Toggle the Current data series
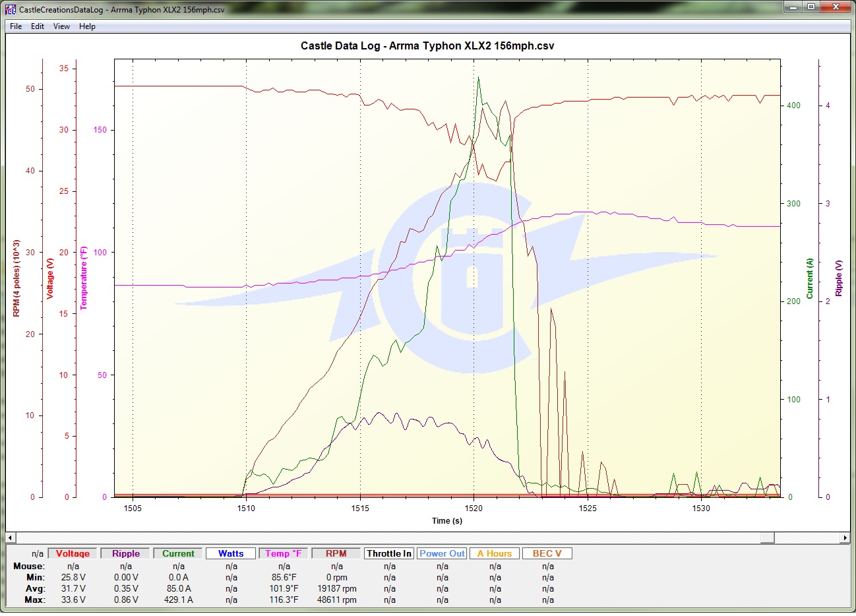This screenshot has width=856, height=616. point(178,554)
